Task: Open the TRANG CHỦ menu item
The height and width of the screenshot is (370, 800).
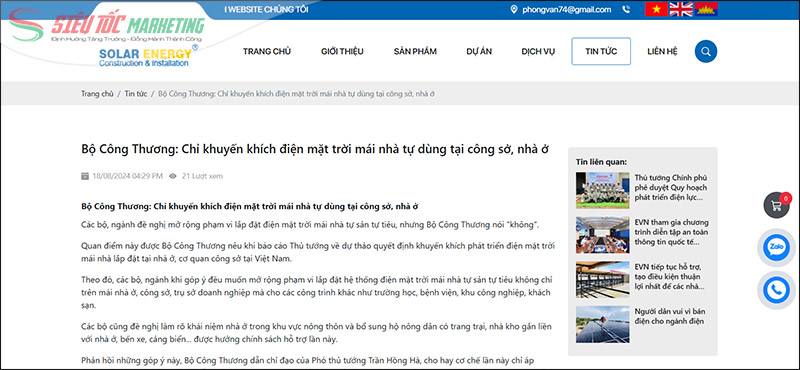Action: pos(267,52)
